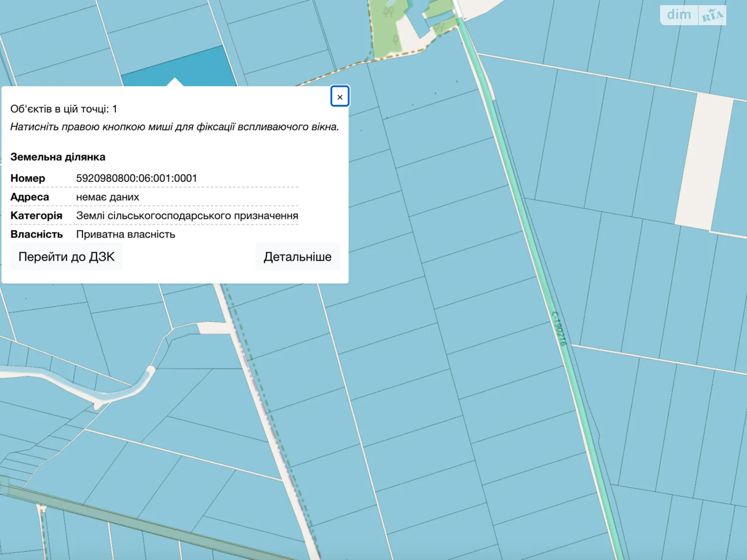Click the single tree symbol in the green area

click(396, 39)
